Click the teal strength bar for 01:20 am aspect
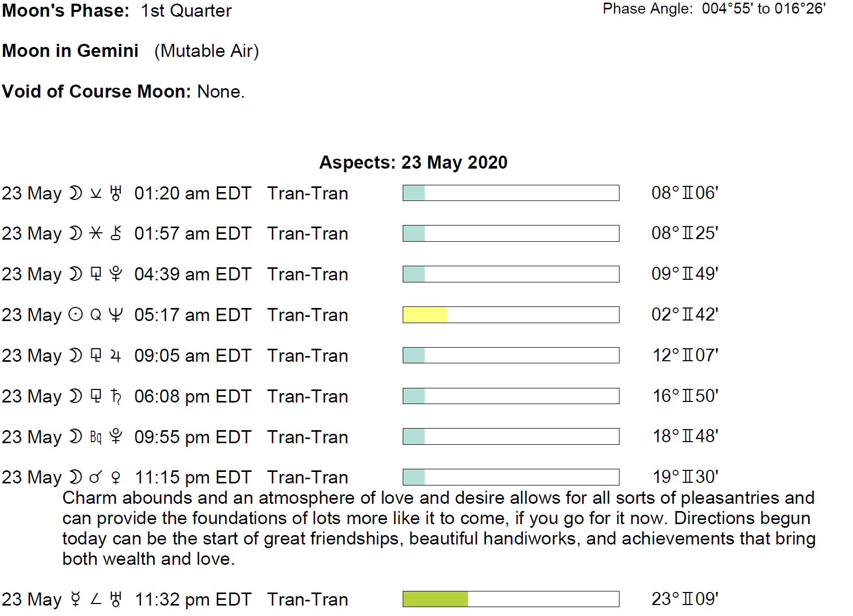Viewport: 853px width, 616px height. click(x=414, y=193)
